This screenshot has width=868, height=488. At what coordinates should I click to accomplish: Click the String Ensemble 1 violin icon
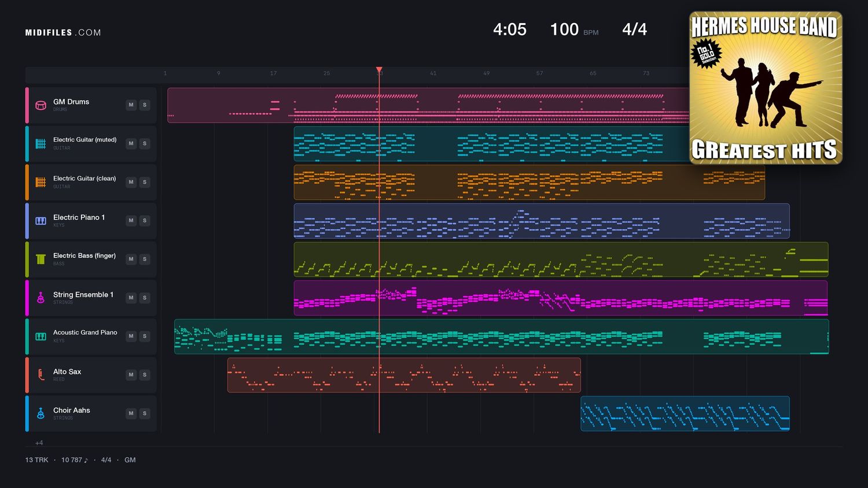[41, 298]
